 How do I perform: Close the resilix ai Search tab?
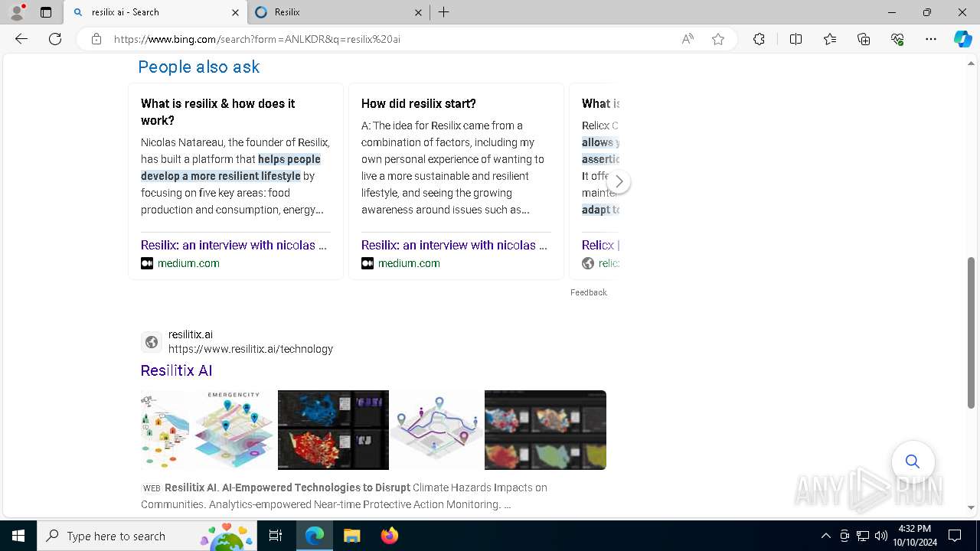(235, 12)
